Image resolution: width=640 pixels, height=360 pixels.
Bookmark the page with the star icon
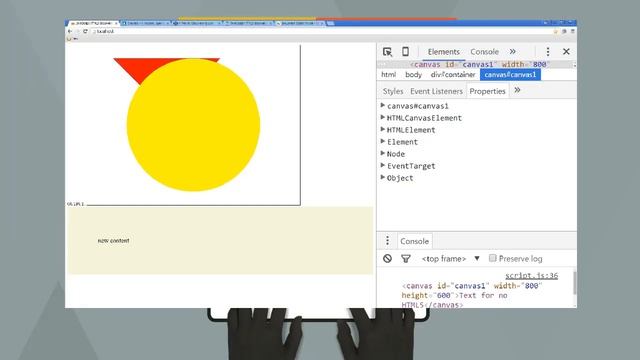[555, 31]
